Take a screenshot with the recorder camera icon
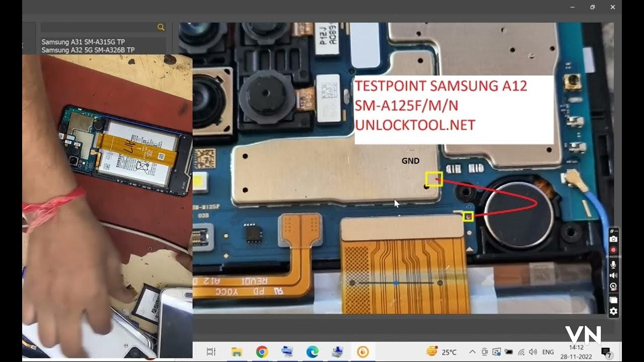This screenshot has height=362, width=644. tap(613, 239)
